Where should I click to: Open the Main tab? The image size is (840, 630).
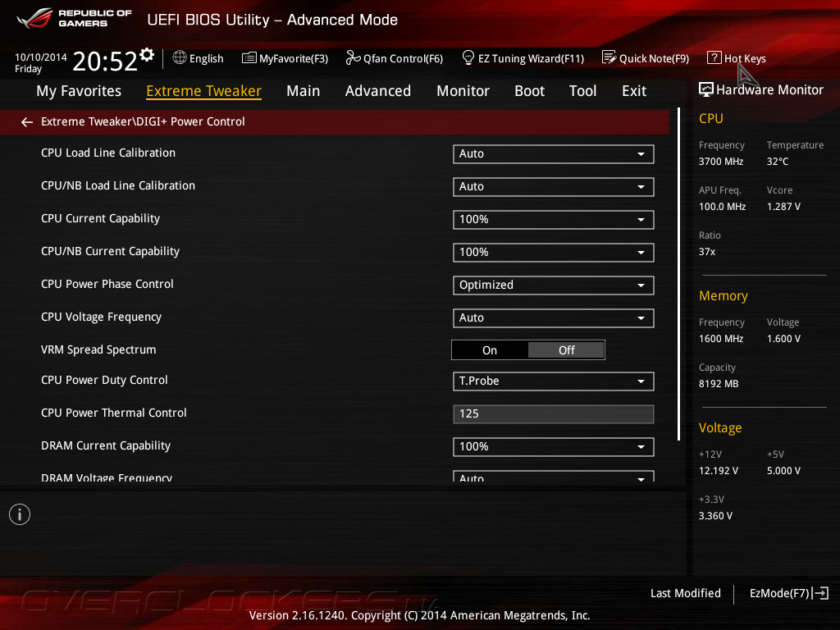pyautogui.click(x=304, y=91)
